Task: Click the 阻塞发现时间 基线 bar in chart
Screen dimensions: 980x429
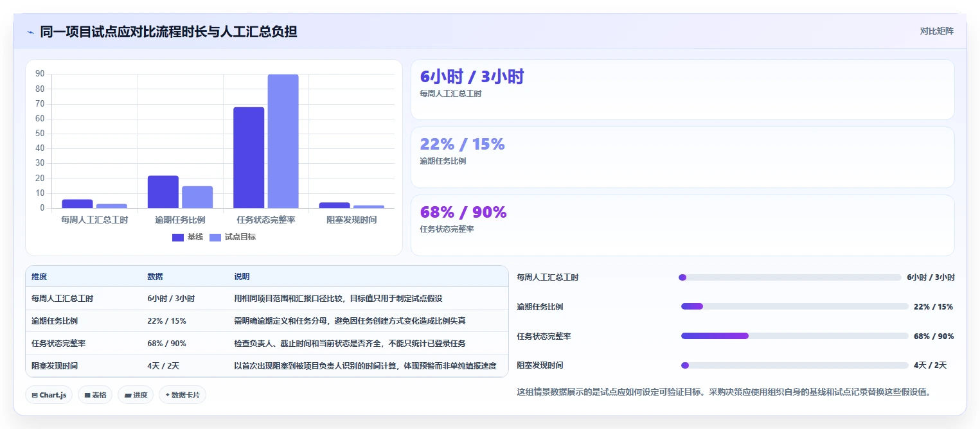Action: click(334, 206)
